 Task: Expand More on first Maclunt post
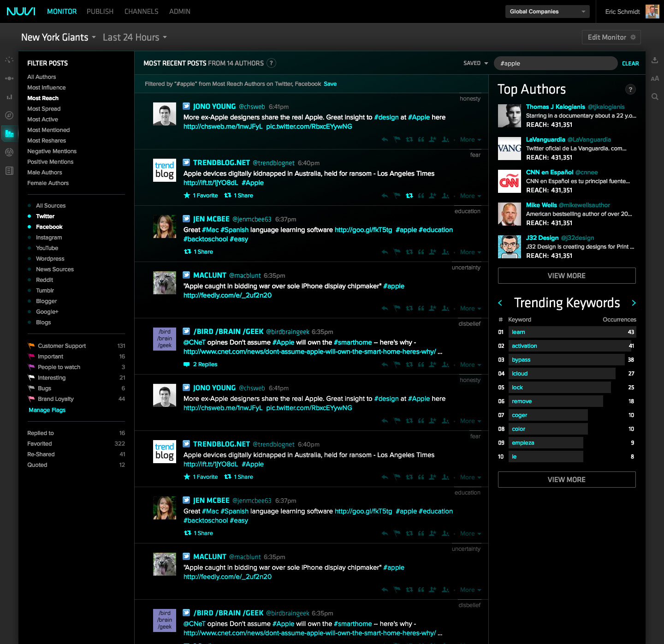(470, 309)
